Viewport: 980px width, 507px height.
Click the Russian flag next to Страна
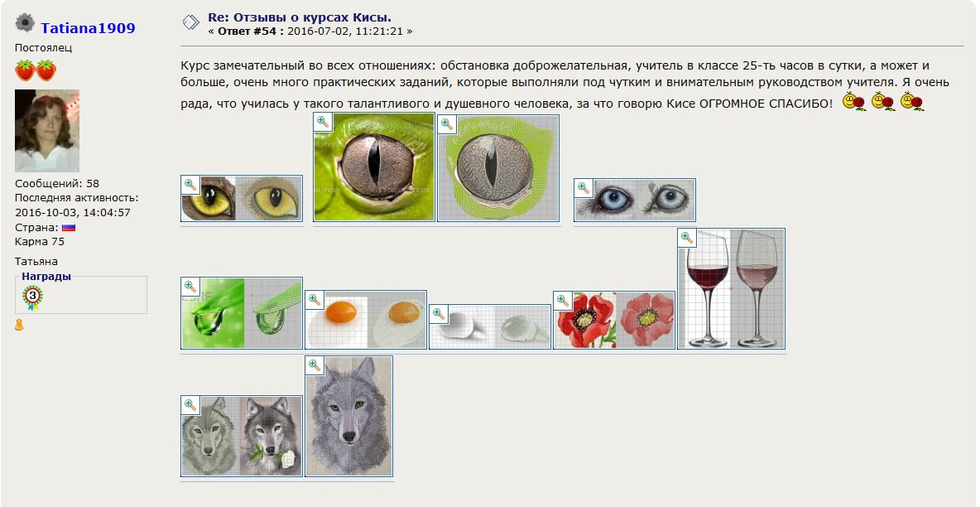pyautogui.click(x=69, y=228)
